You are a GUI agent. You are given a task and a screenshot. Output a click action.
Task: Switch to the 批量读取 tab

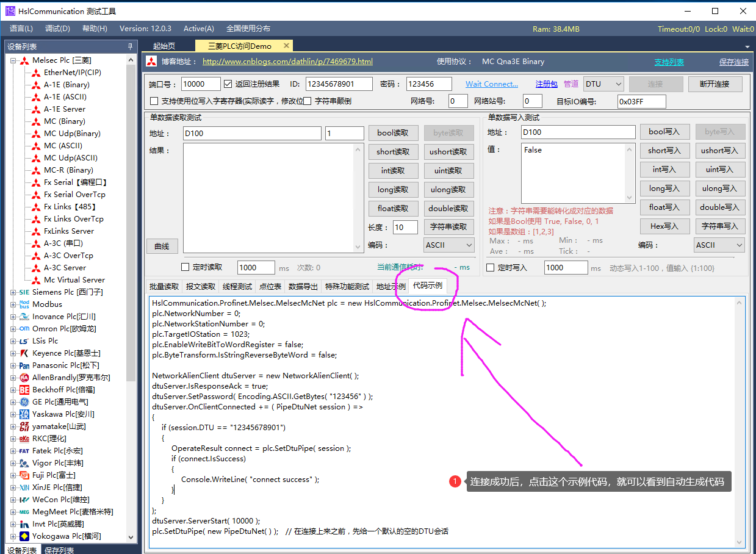[x=165, y=286]
